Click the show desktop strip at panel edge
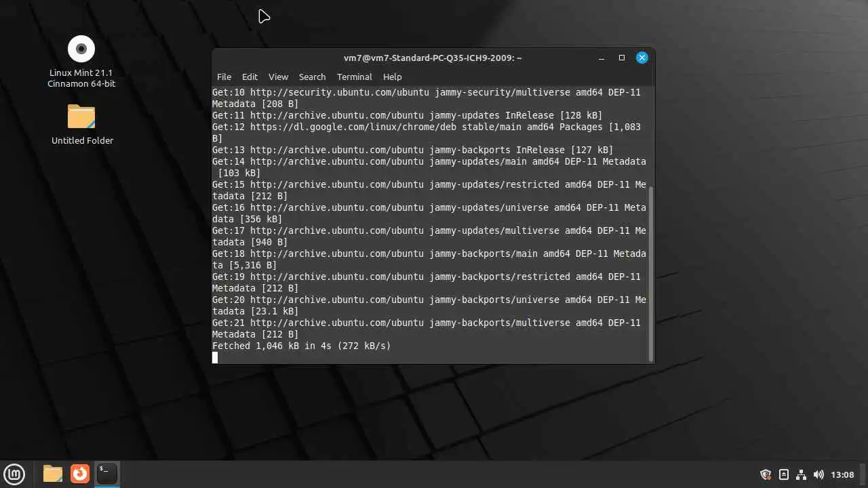 click(x=864, y=474)
